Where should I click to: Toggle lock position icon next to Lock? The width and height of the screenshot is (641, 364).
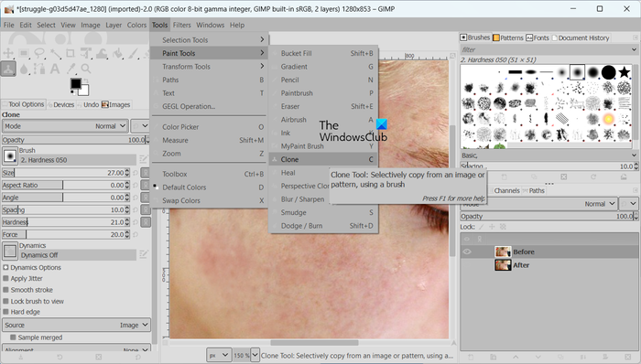point(492,227)
